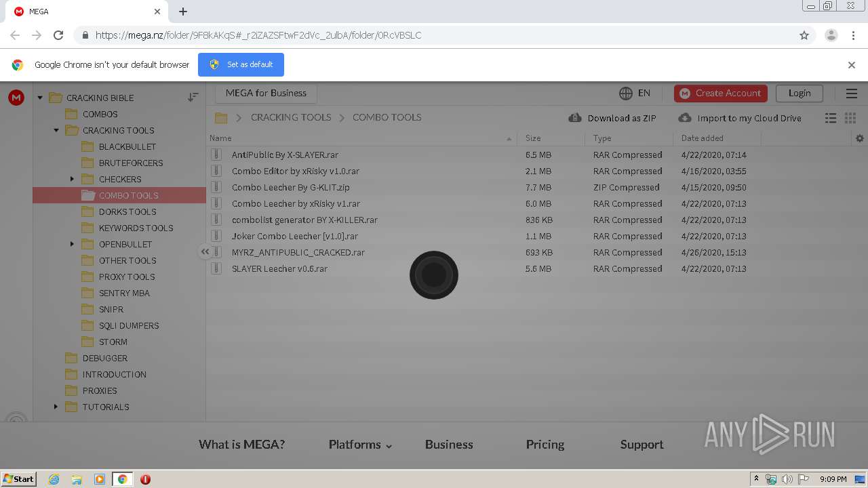Open the Pricing footer menu item
This screenshot has height=488, width=868.
click(545, 445)
